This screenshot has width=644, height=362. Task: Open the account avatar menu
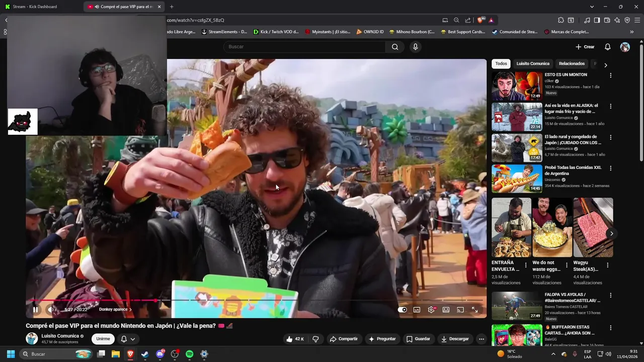pyautogui.click(x=625, y=47)
